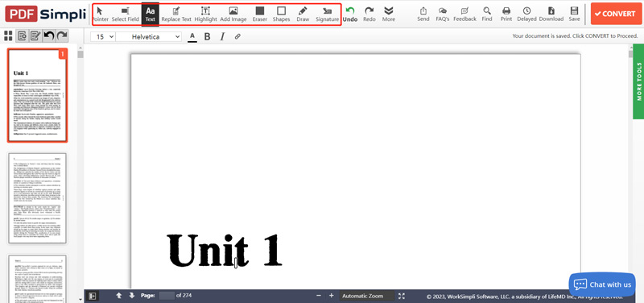Select the Eraser tool
Screen dimensions: 644x303
coord(259,14)
